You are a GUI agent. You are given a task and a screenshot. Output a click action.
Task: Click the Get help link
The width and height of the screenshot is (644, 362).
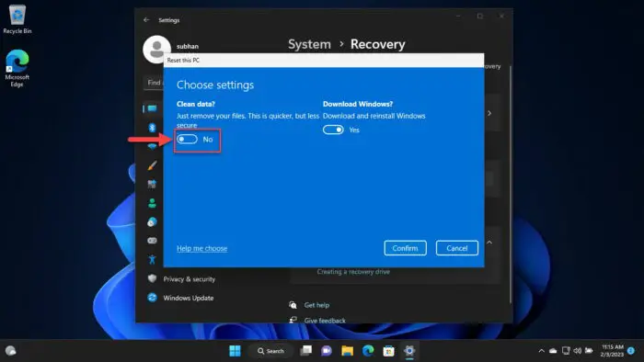point(316,305)
